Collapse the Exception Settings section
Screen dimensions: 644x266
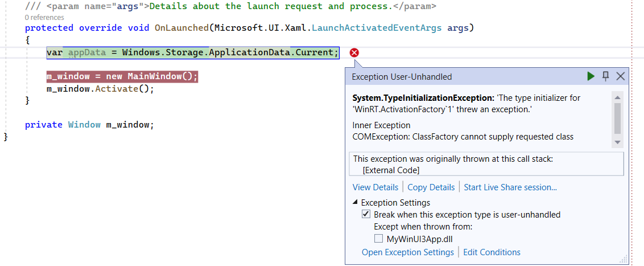click(x=356, y=202)
